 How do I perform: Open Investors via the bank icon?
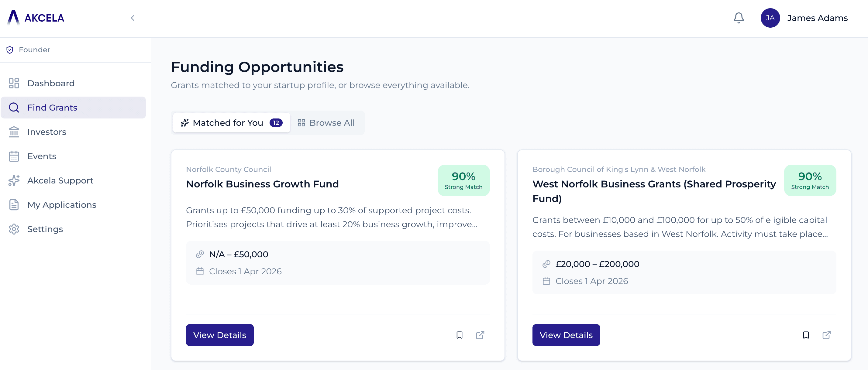(x=14, y=132)
